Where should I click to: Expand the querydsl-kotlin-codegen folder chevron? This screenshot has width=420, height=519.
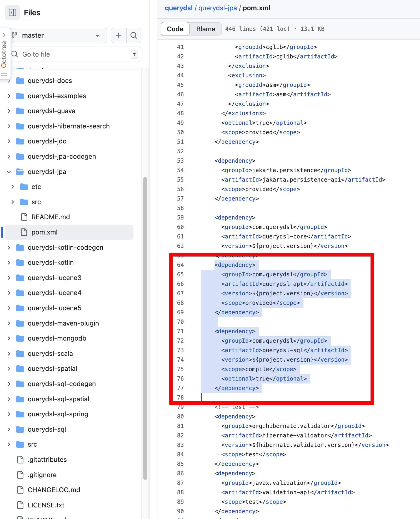click(9, 248)
